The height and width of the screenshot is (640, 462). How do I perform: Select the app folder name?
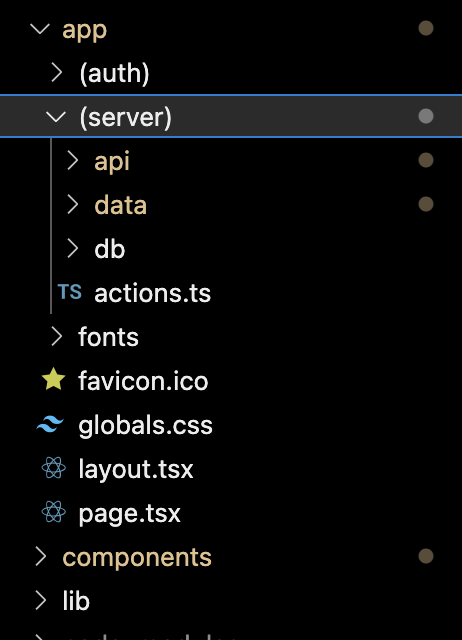click(84, 31)
